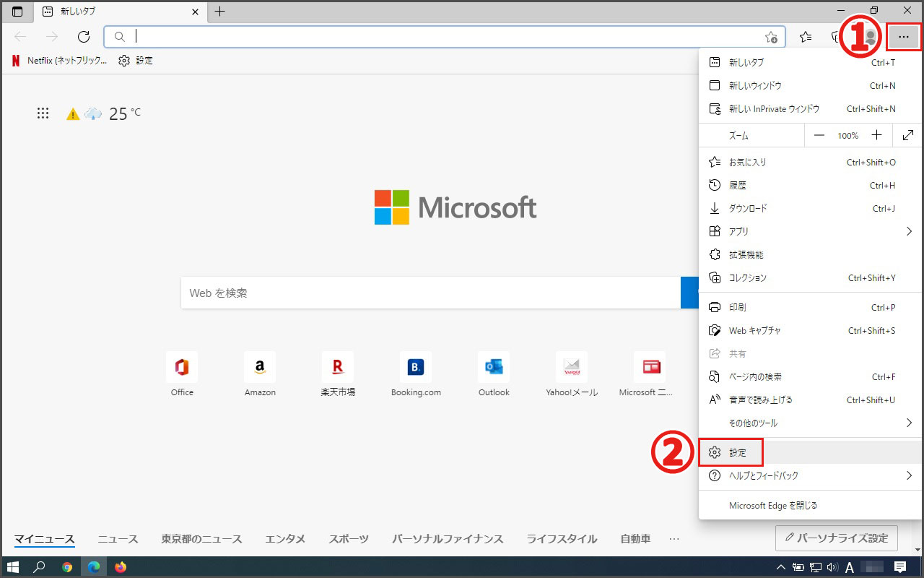
Task: Add this page to favorites star
Action: click(x=771, y=37)
